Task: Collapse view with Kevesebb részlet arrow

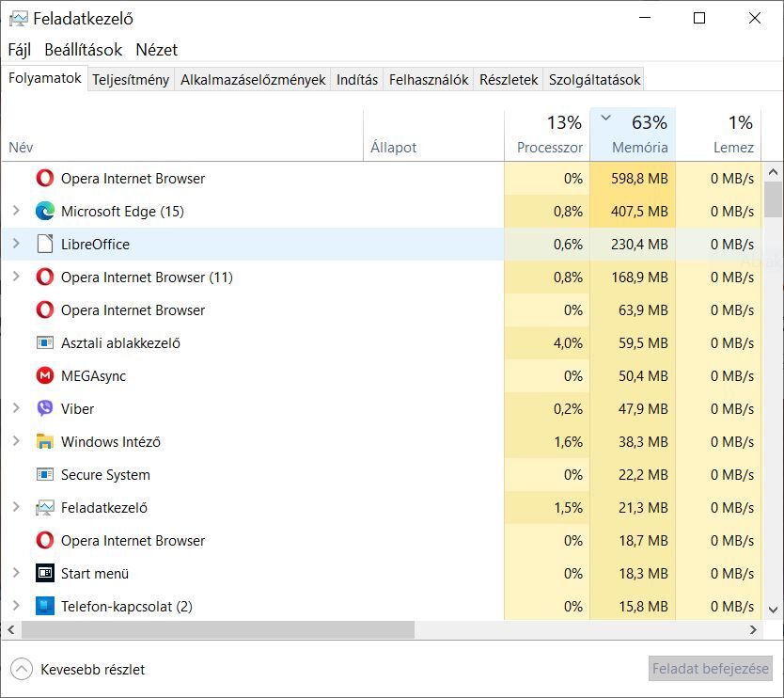Action: [22, 670]
